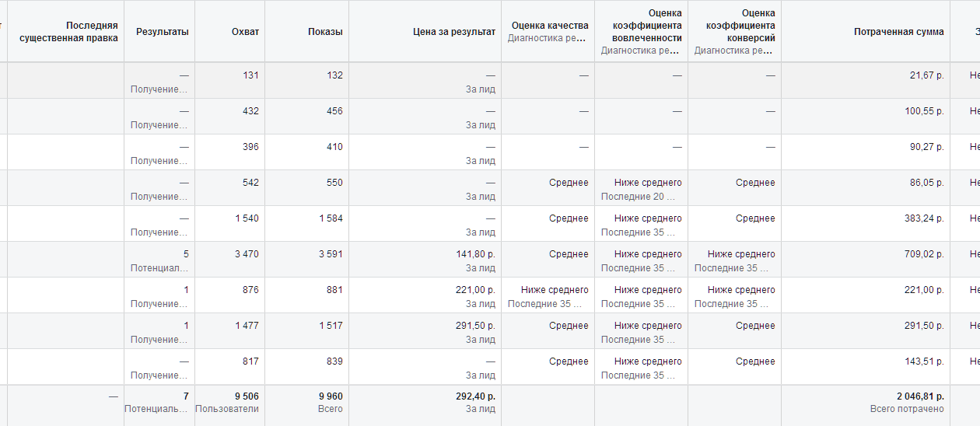The width and height of the screenshot is (980, 426).
Task: Sort by the Результаты column header
Action: (x=162, y=32)
